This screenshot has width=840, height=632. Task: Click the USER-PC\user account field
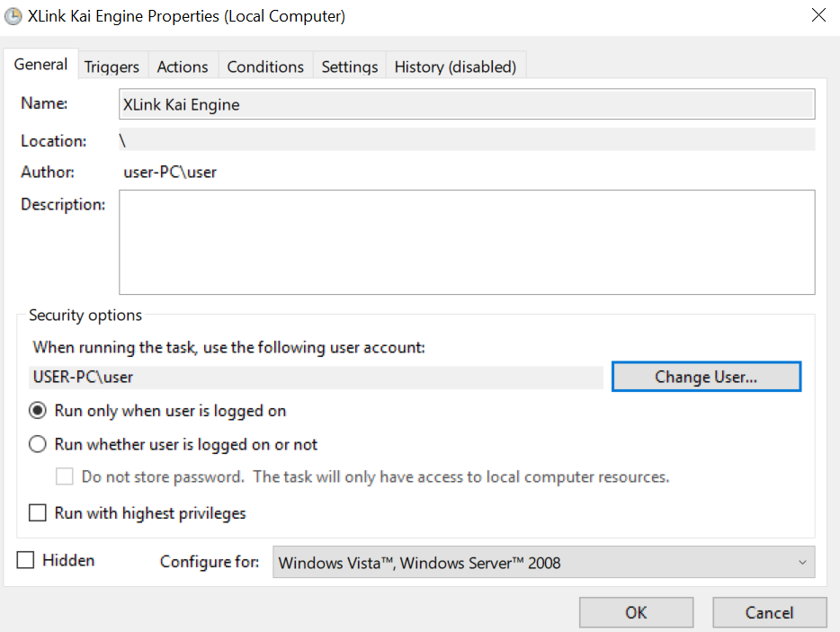click(x=316, y=377)
